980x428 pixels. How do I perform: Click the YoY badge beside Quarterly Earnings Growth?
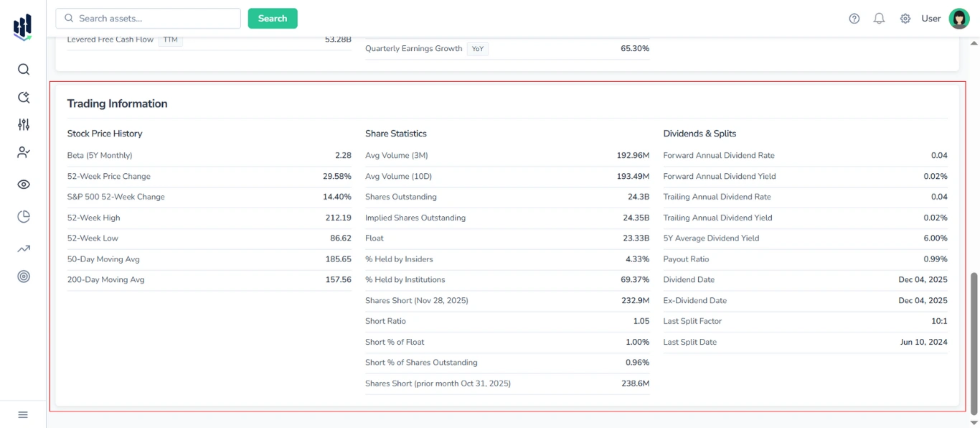pos(478,49)
